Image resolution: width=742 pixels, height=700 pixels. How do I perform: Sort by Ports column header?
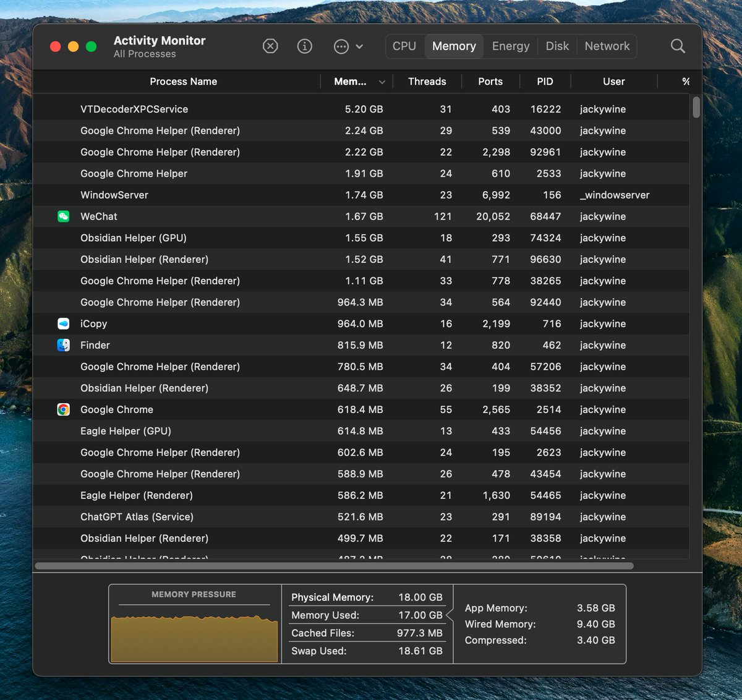point(490,82)
